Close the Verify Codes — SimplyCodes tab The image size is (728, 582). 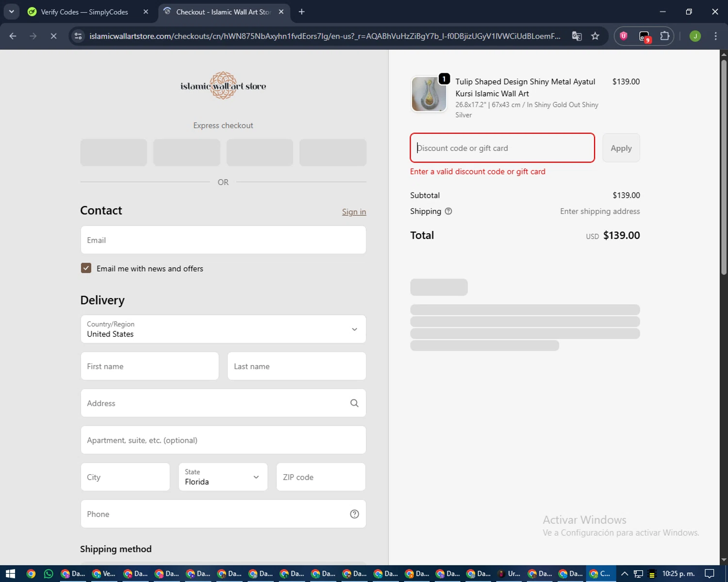tap(146, 12)
